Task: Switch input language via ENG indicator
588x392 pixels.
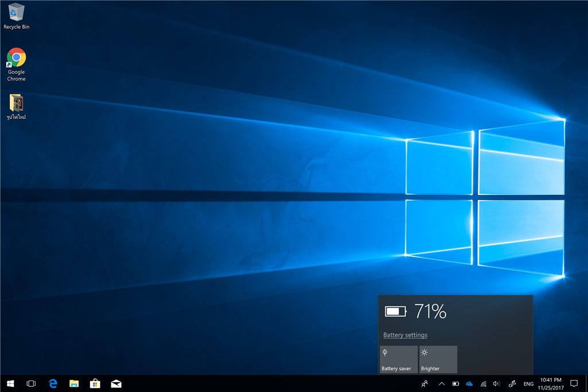Action: [x=528, y=384]
